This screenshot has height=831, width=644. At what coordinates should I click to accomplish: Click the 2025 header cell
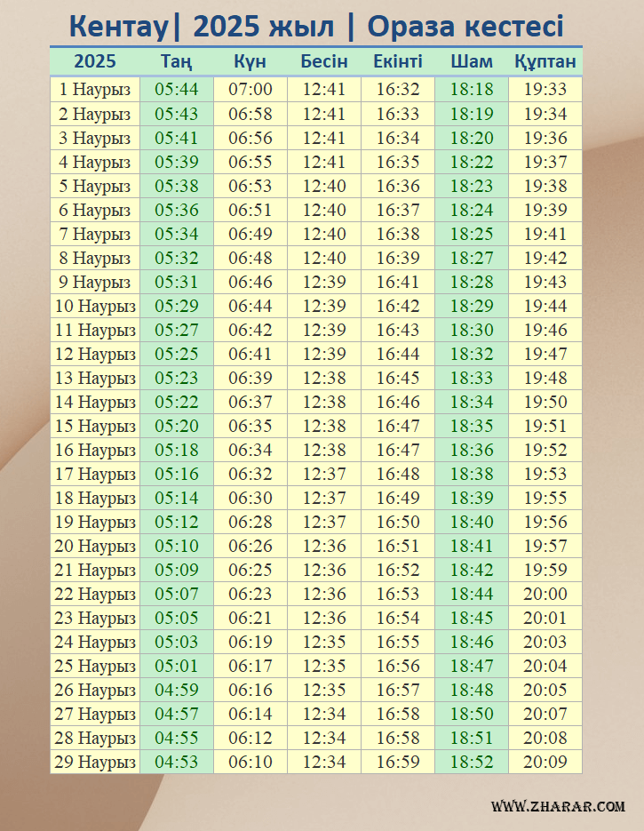pyautogui.click(x=94, y=62)
